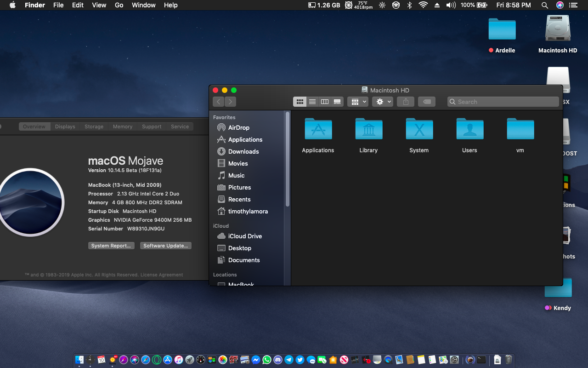Open the Users folder icon
Viewport: 588px width, 368px height.
point(469,129)
